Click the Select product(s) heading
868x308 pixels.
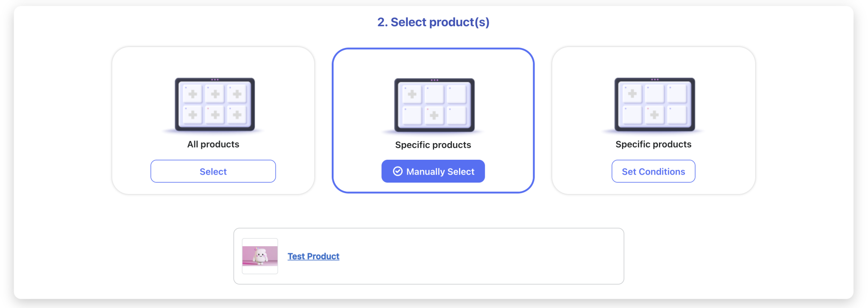click(433, 22)
